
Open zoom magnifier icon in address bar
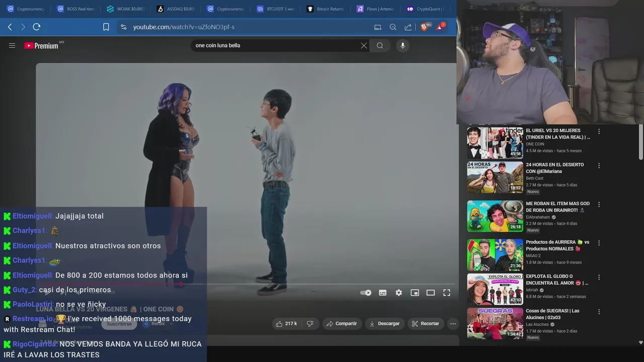click(x=393, y=27)
